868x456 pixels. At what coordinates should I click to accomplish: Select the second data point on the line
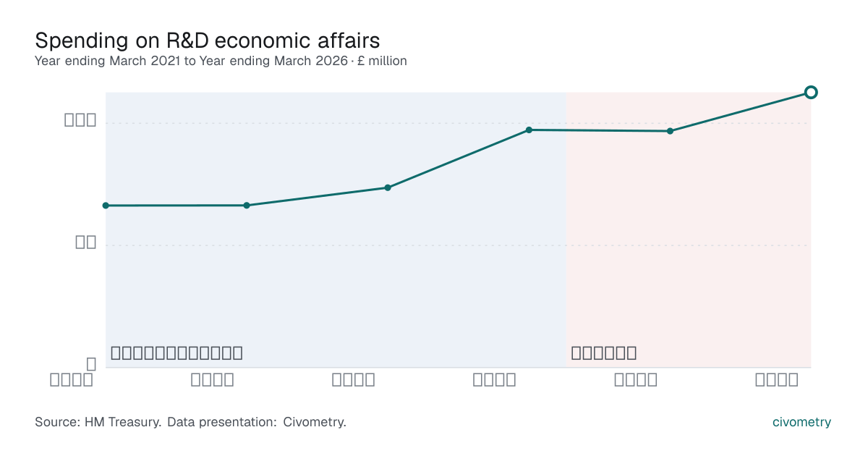247,206
